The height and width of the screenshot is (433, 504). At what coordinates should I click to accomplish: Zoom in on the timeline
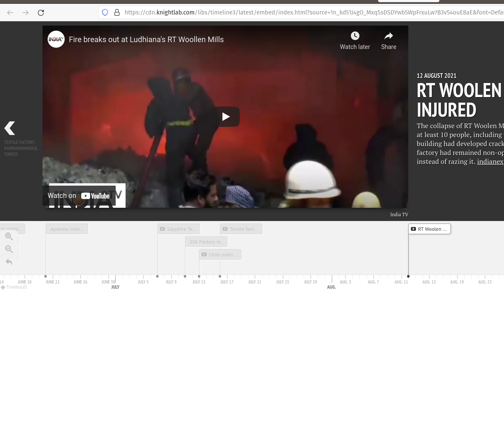tap(9, 236)
